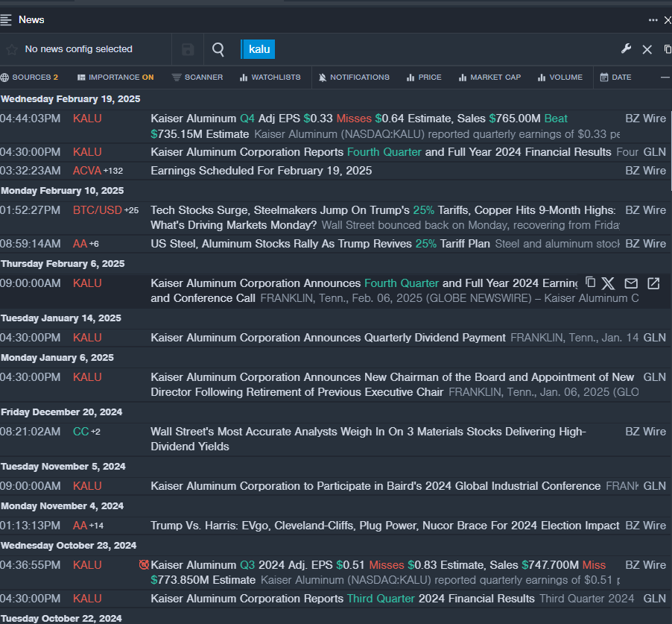Click the magnifying glass search icon
The image size is (672, 624).
(218, 49)
